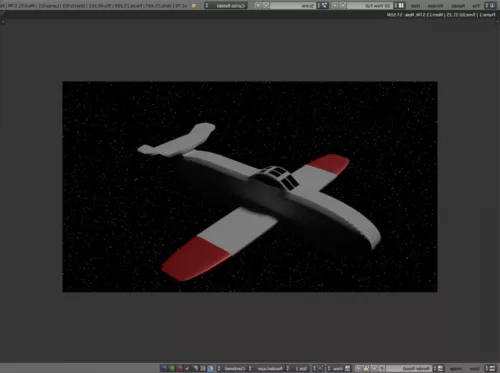This screenshot has width=500, height=373.
Task: Select the Color and Alpha channel display
Action: [210, 368]
